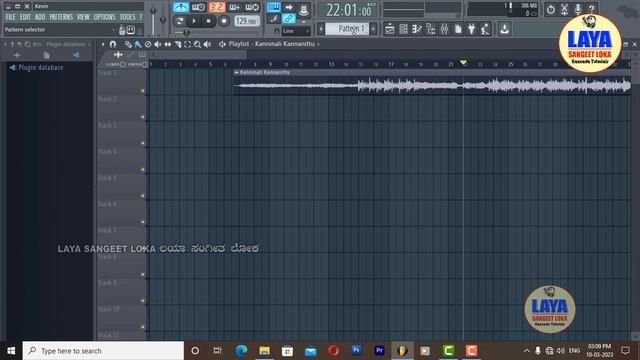640x360 pixels.
Task: Open the Playlist view
Action: click(390, 29)
